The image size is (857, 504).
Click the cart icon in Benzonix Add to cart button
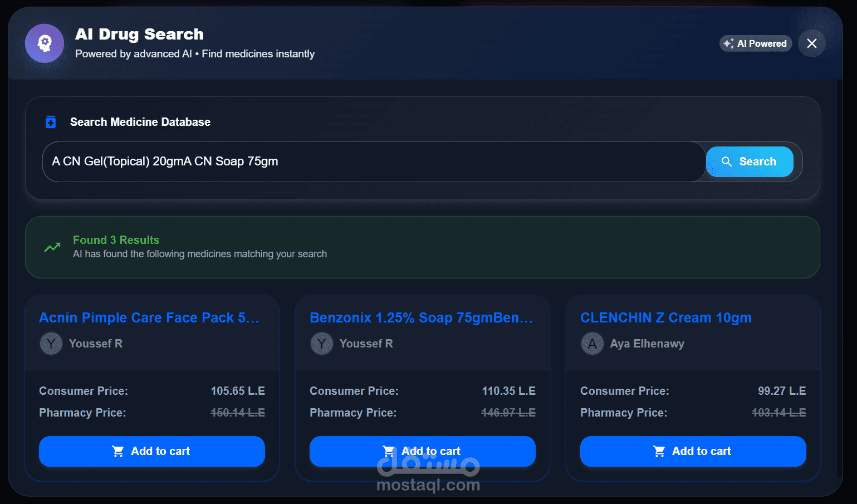pos(389,451)
